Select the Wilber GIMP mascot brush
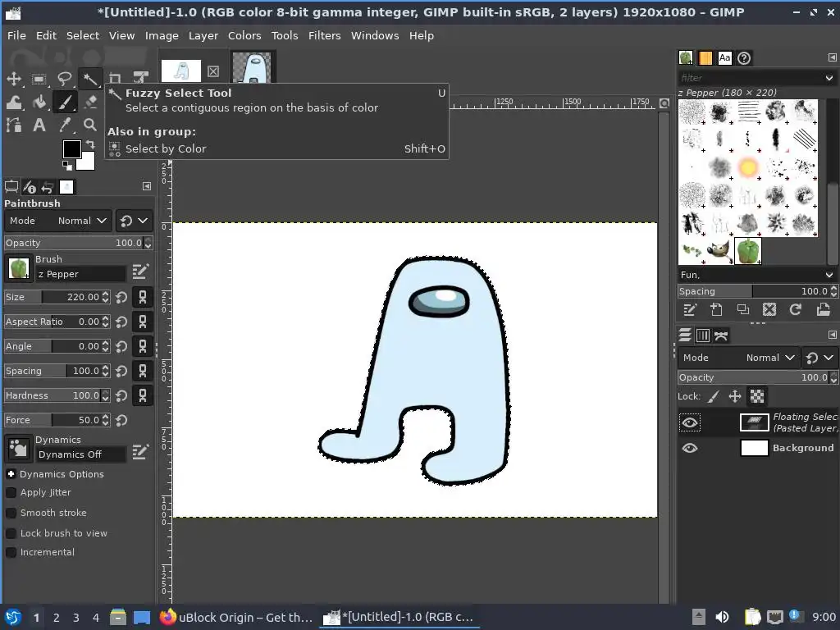This screenshot has height=630, width=840. [x=719, y=251]
